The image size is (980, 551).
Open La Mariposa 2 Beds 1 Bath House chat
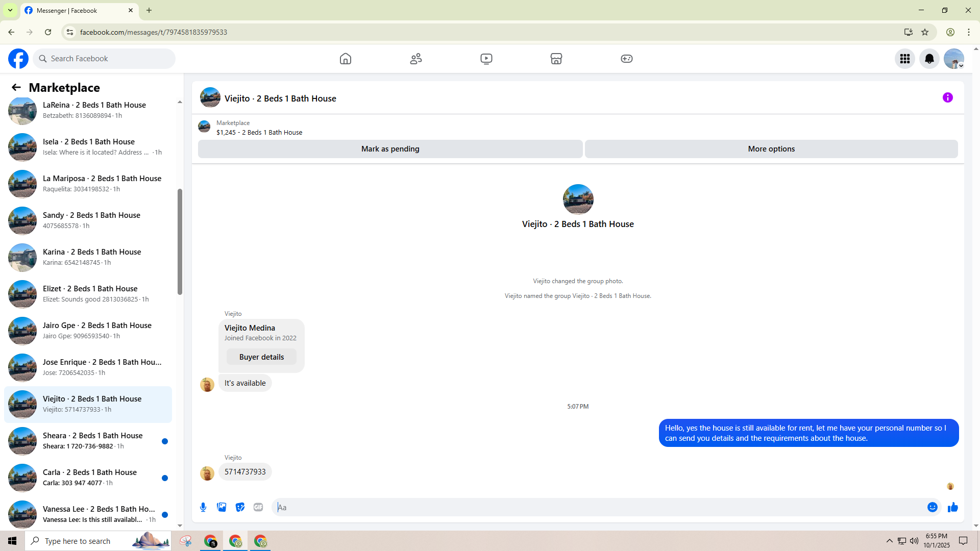[88, 184]
